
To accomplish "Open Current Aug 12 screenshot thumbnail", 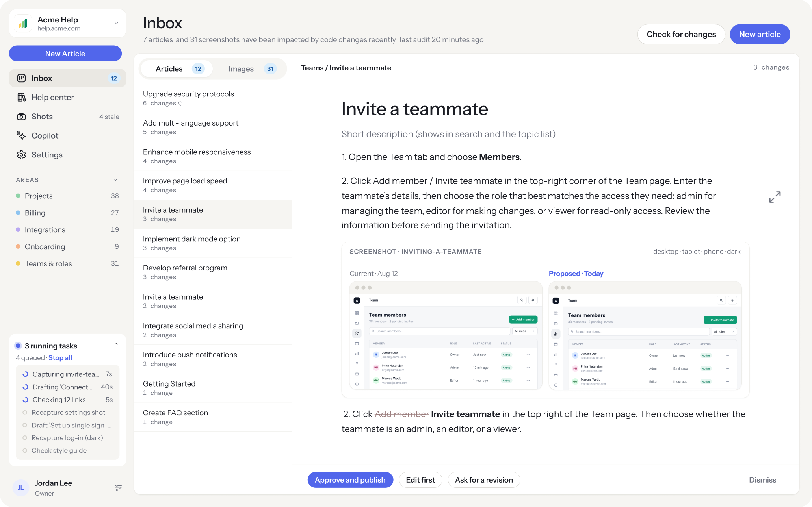I will coord(446,335).
